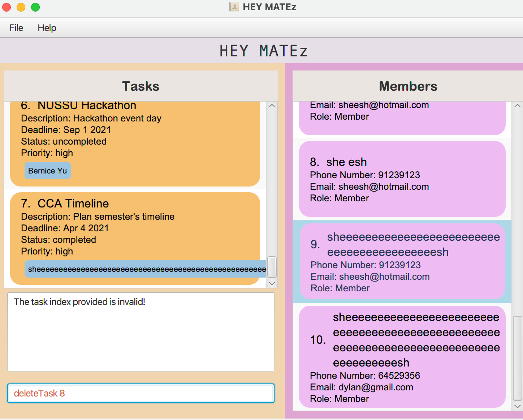Open the File menu

tap(16, 28)
